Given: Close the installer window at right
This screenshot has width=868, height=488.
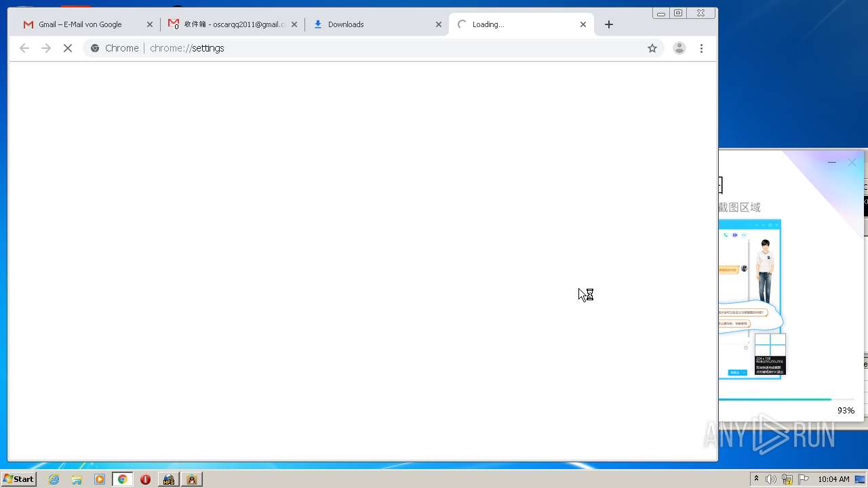Looking at the screenshot, I should tap(852, 163).
